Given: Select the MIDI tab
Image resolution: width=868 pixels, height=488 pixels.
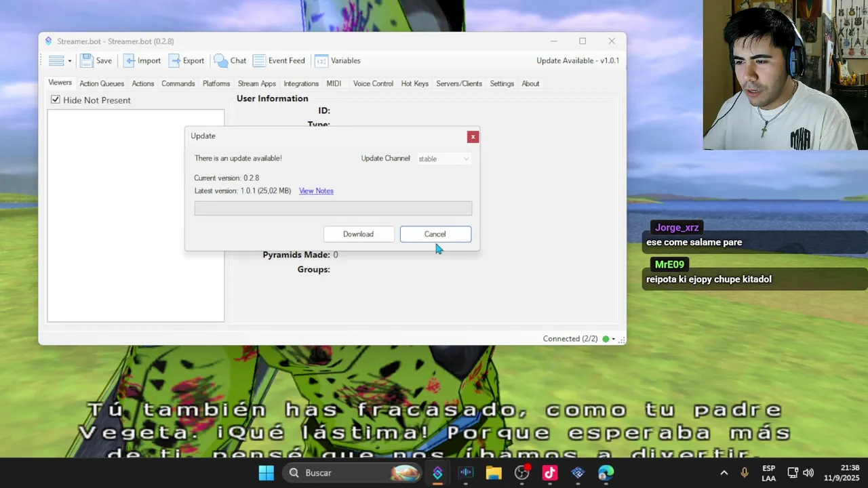Looking at the screenshot, I should (334, 84).
